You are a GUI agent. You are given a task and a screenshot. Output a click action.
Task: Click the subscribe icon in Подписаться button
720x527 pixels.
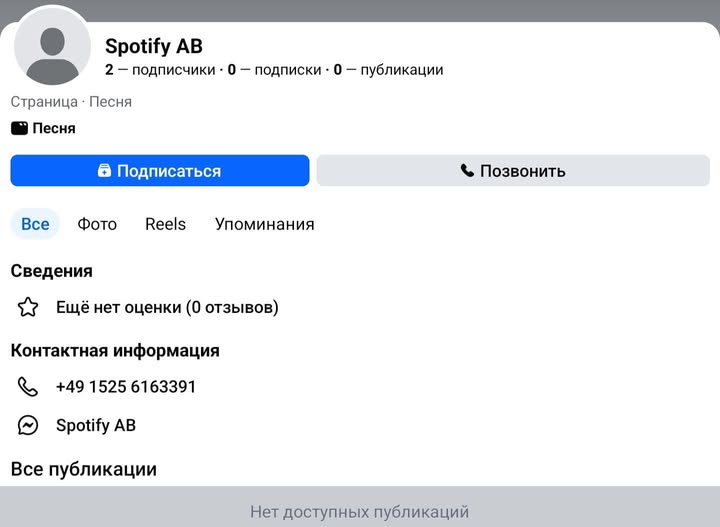(104, 171)
